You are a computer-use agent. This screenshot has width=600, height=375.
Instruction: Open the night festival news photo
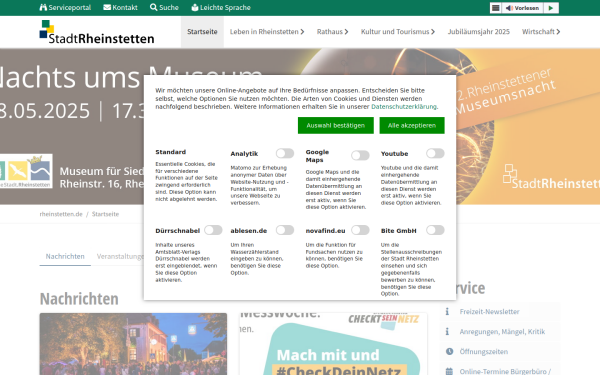(133, 344)
